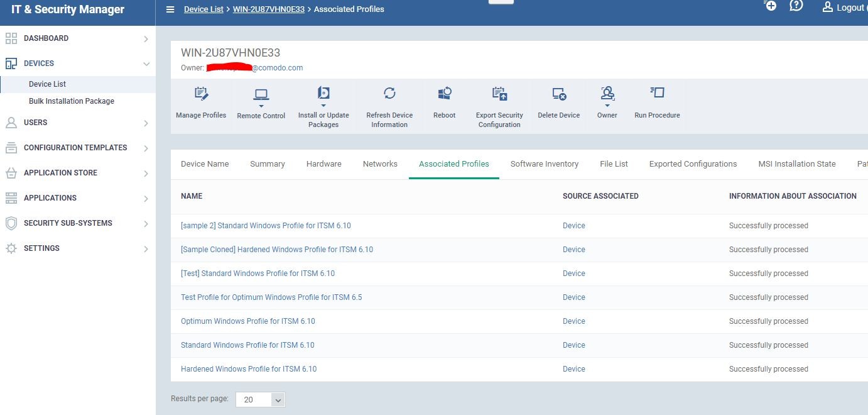
Task: Expand the Configuration Templates chevron
Action: pos(146,148)
